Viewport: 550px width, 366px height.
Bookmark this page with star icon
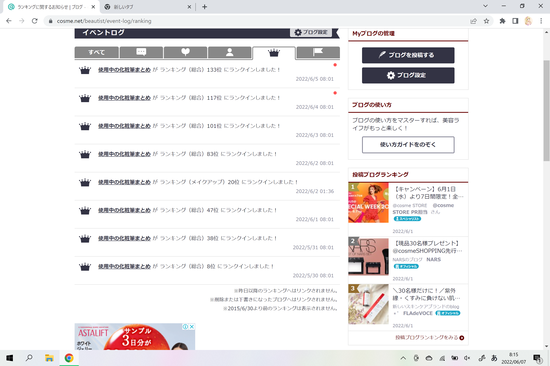click(486, 21)
